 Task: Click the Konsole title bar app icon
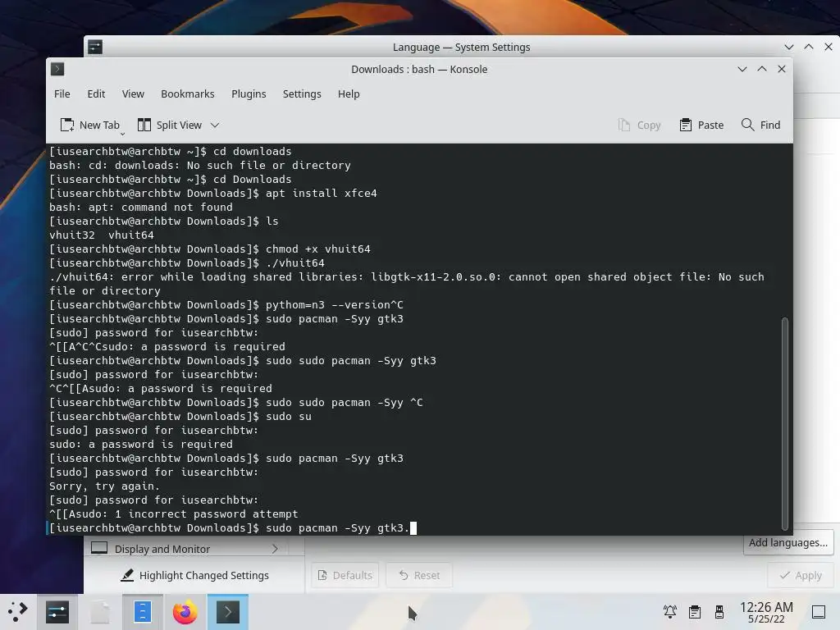click(x=57, y=69)
